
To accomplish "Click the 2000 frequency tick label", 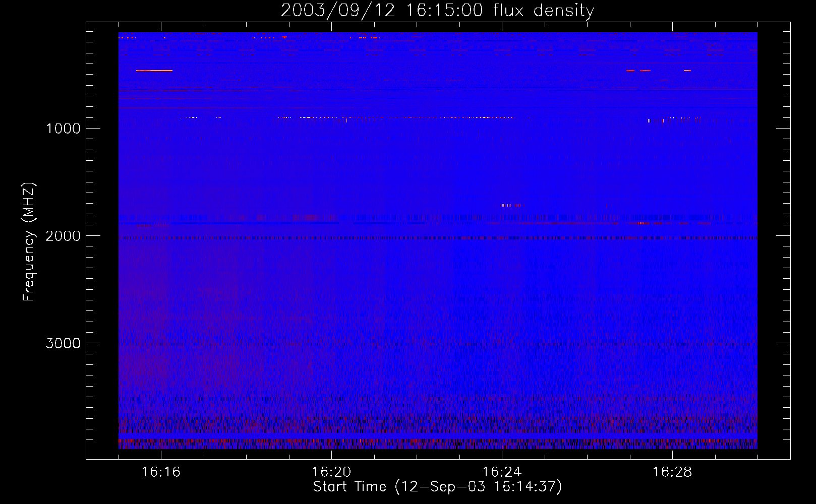I will [x=63, y=236].
